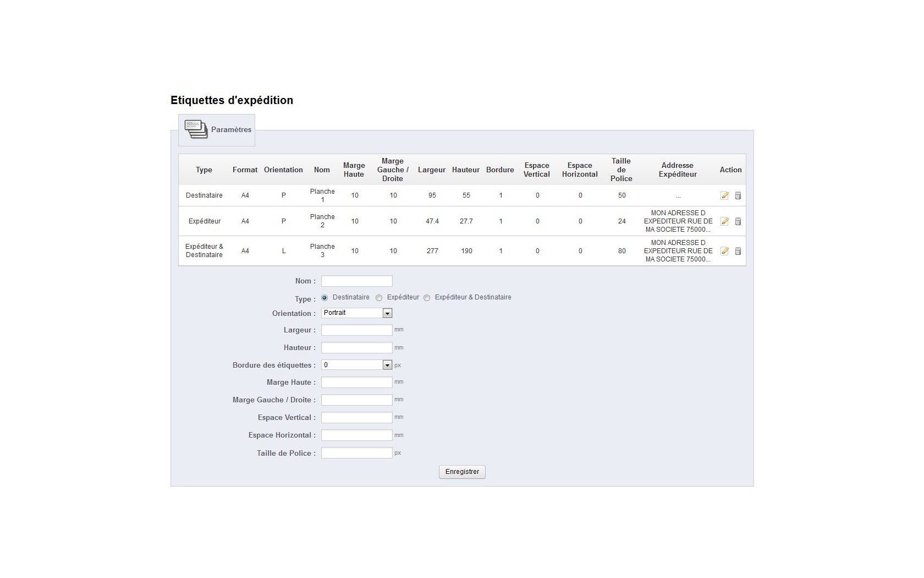Click the Paramètres labels icon

(x=196, y=129)
